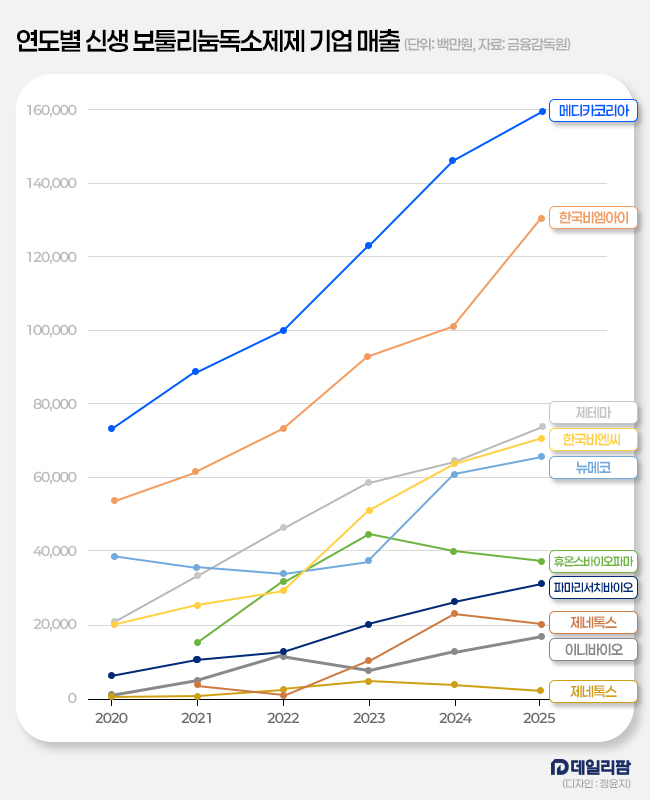650x800 pixels.
Task: Select the 메디카코리아 series label
Action: [594, 111]
